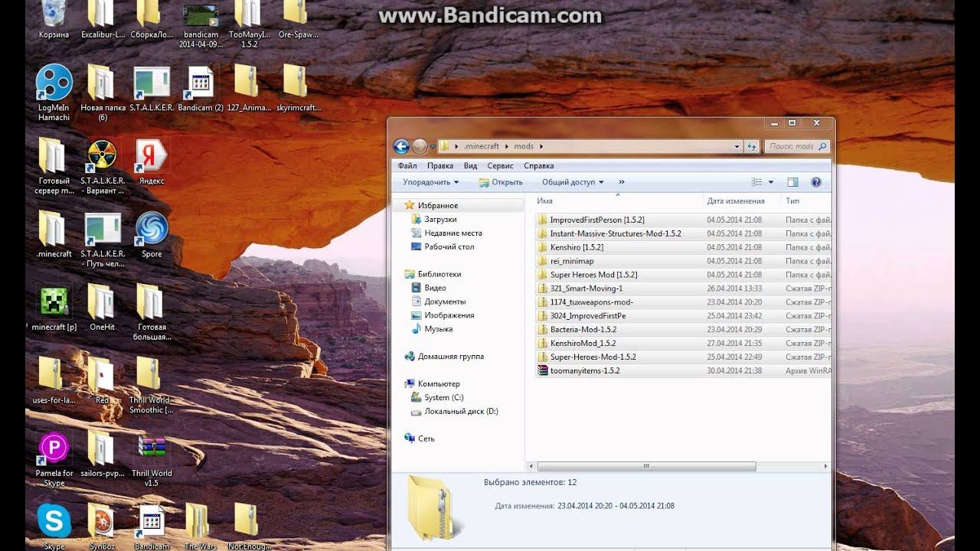Open the view options dropdown arrow

click(x=771, y=182)
